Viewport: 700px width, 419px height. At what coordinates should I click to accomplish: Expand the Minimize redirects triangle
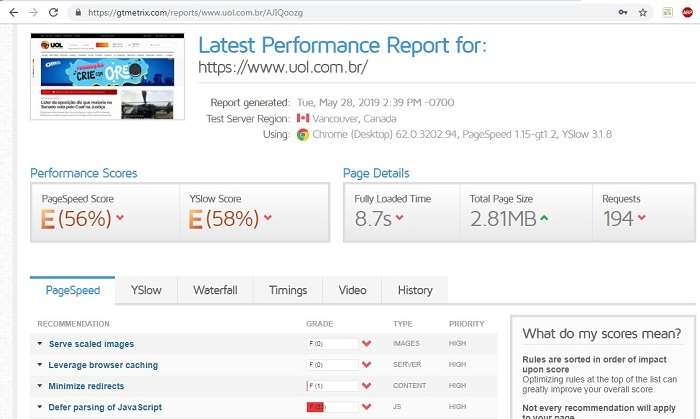pos(40,386)
